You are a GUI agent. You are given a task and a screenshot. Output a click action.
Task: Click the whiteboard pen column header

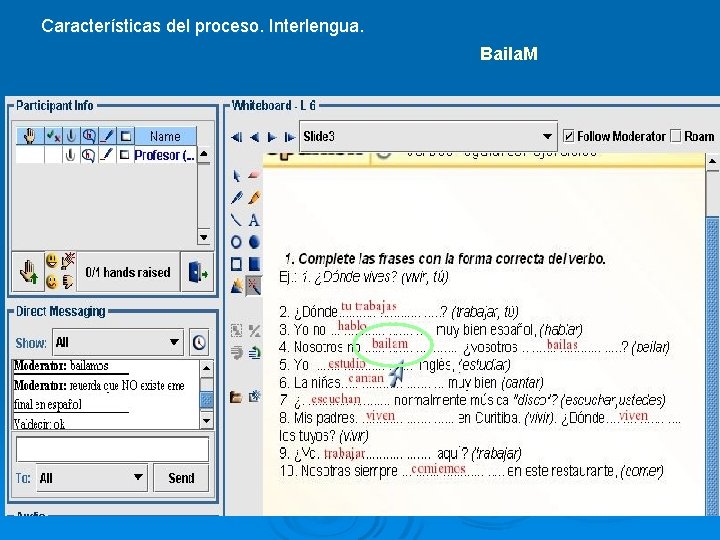(x=107, y=136)
